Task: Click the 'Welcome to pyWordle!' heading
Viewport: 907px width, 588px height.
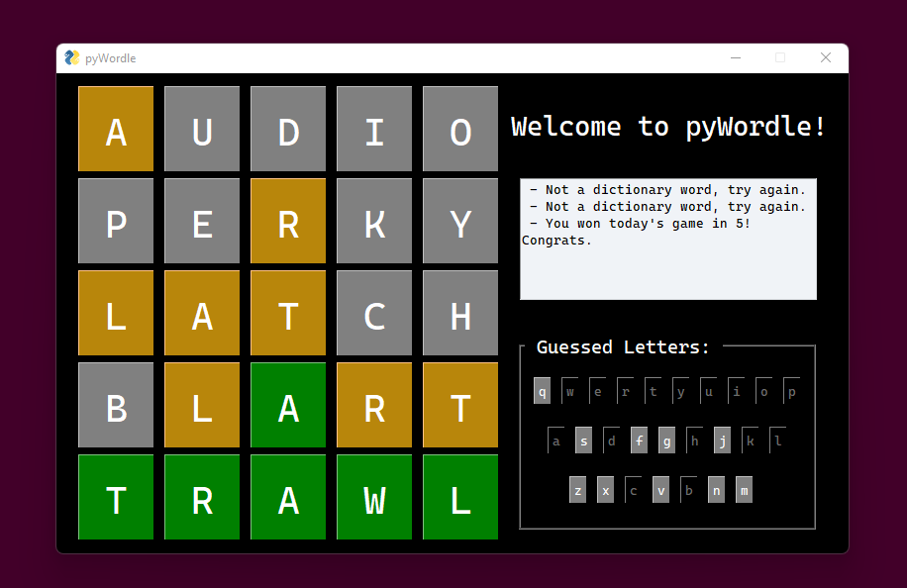Action: tap(666, 127)
